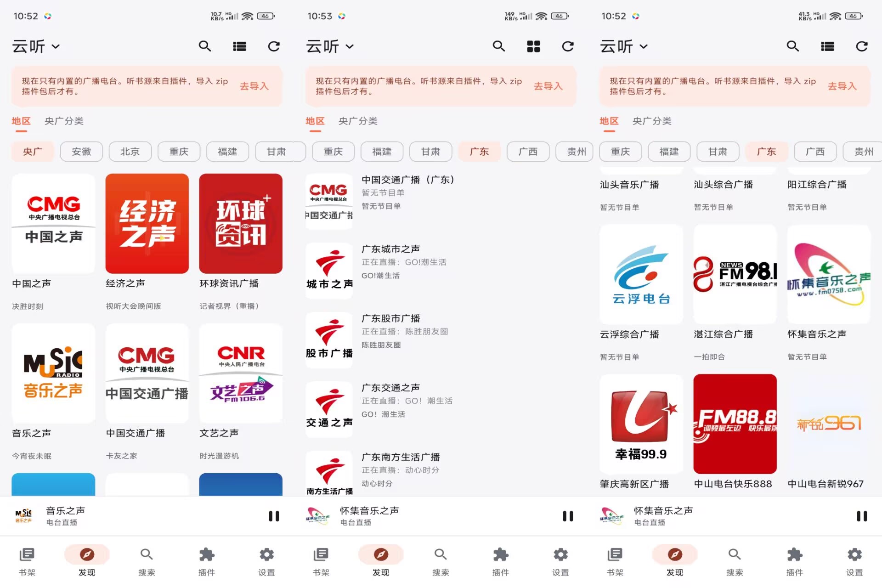Click 去导入 link in right screen banner
Image resolution: width=882 pixels, height=588 pixels.
(x=842, y=86)
